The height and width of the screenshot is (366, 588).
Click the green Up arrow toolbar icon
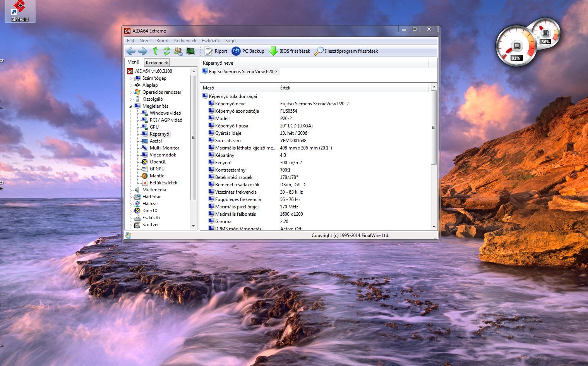pyautogui.click(x=155, y=51)
